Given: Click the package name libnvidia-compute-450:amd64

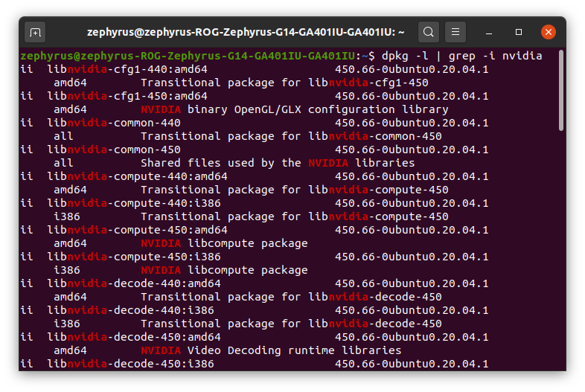Looking at the screenshot, I should [x=137, y=230].
